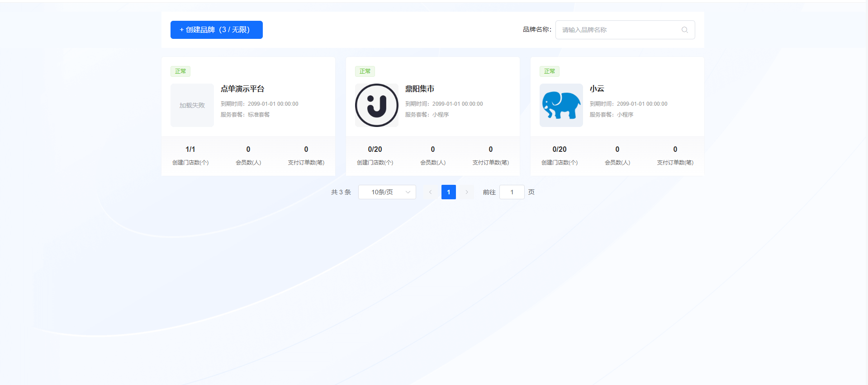Click 服务套餐: 标准套餐 on 点单演示平台 card
This screenshot has width=868, height=385.
pyautogui.click(x=245, y=115)
